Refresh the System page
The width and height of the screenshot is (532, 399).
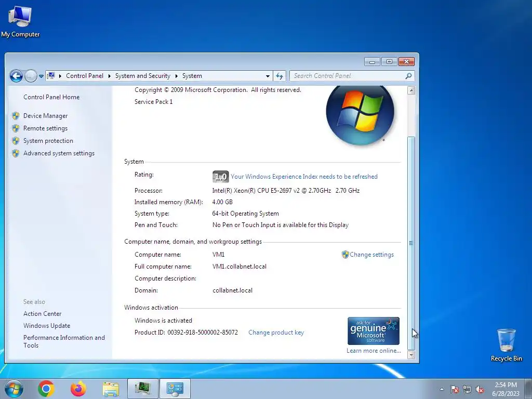pyautogui.click(x=279, y=76)
